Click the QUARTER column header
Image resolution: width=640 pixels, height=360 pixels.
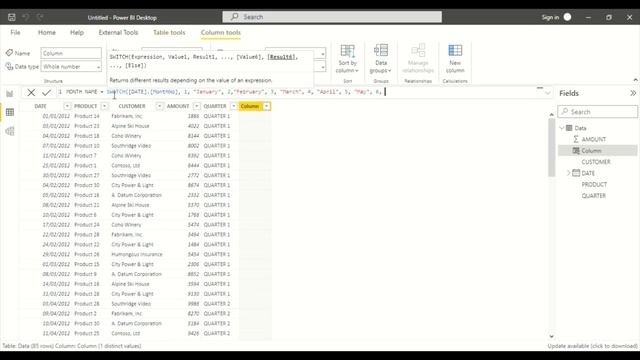point(215,106)
